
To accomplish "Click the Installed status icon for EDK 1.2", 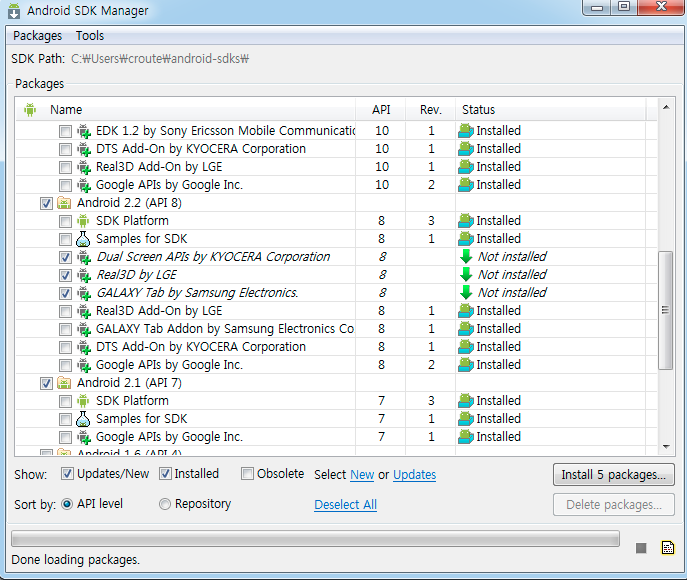I will (466, 131).
